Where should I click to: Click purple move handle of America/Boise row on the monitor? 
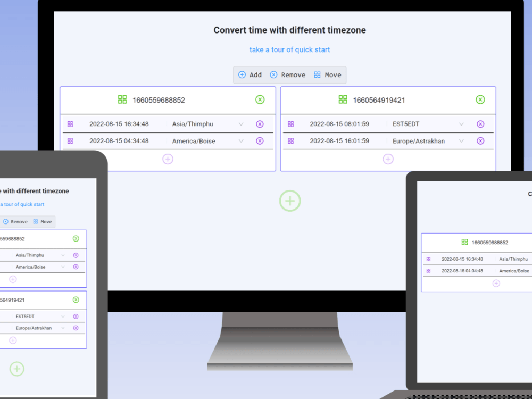pyautogui.click(x=70, y=141)
